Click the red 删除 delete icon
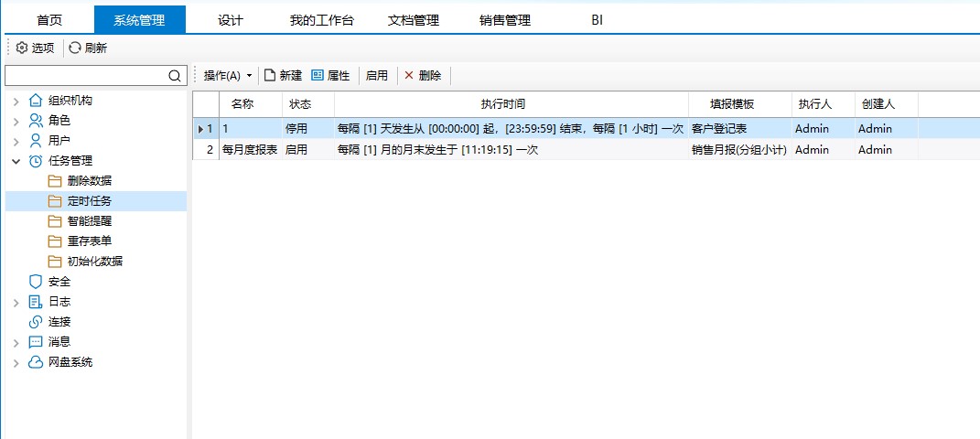The image size is (980, 439). point(409,76)
